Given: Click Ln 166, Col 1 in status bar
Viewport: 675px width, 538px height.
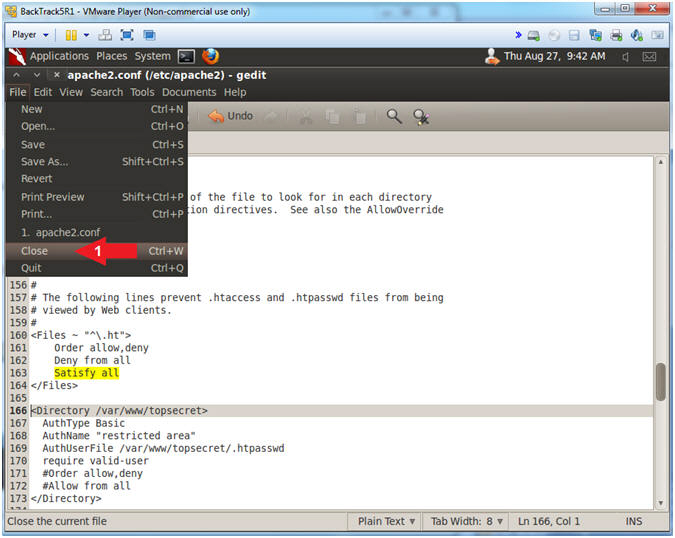Looking at the screenshot, I should click(x=548, y=521).
